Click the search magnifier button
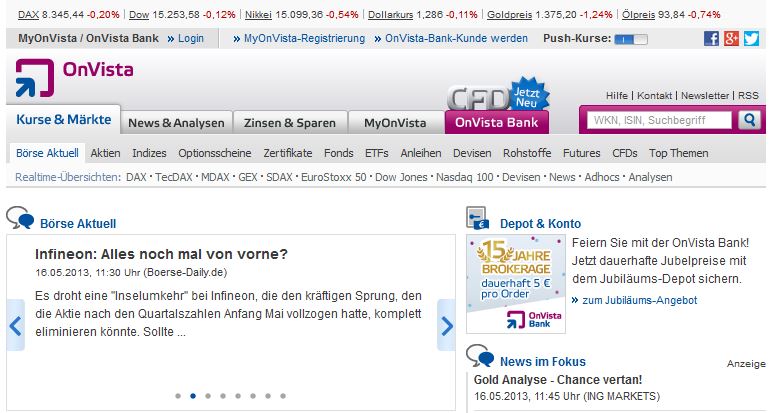771x413 pixels. pyautogui.click(x=749, y=120)
